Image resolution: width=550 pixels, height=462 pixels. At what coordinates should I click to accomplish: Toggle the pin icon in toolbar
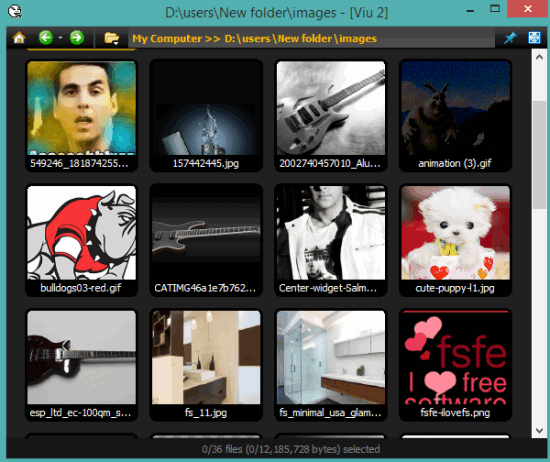pos(510,38)
